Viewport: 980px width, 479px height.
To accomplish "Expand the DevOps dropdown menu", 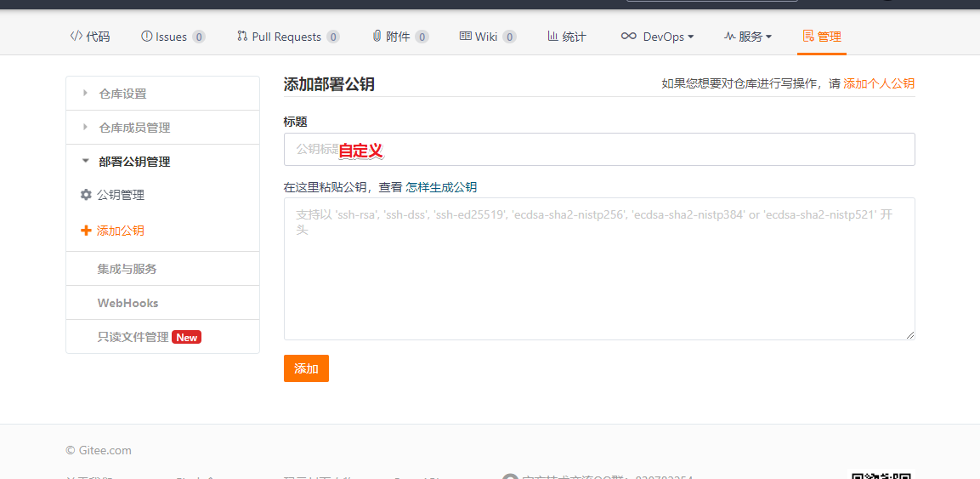I will tap(657, 37).
